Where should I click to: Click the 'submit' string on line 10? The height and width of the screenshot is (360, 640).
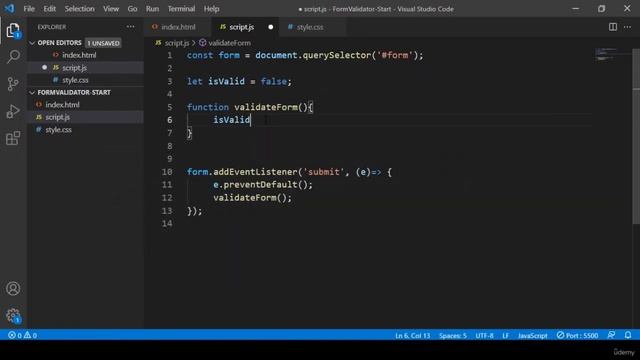pyautogui.click(x=324, y=172)
